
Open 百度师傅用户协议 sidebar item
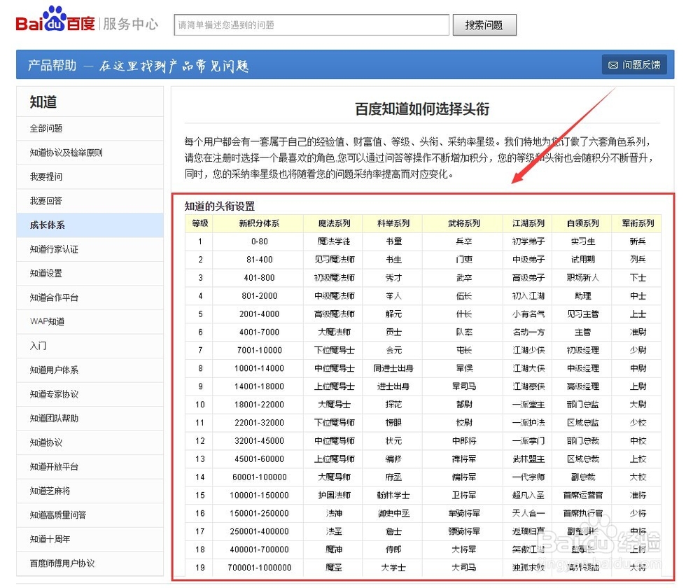coord(90,563)
